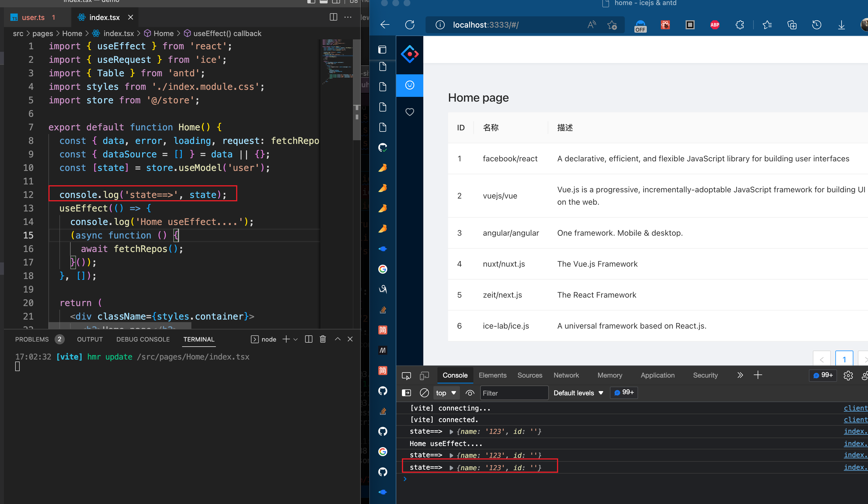Image resolution: width=868 pixels, height=504 pixels.
Task: Toggle device emulation toolbar icon
Action: (424, 376)
